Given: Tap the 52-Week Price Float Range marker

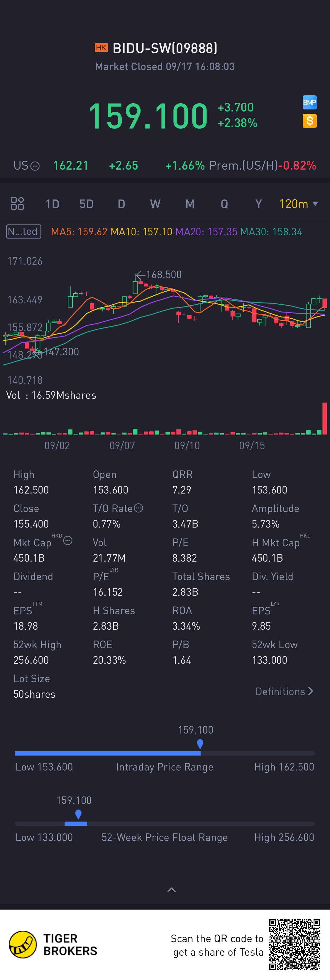Looking at the screenshot, I should [x=78, y=814].
